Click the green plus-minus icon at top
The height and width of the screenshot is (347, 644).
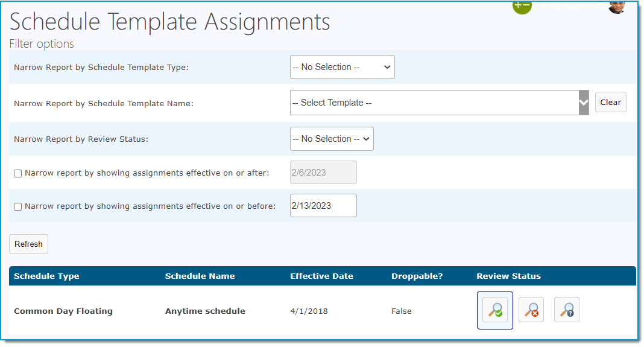(x=522, y=6)
